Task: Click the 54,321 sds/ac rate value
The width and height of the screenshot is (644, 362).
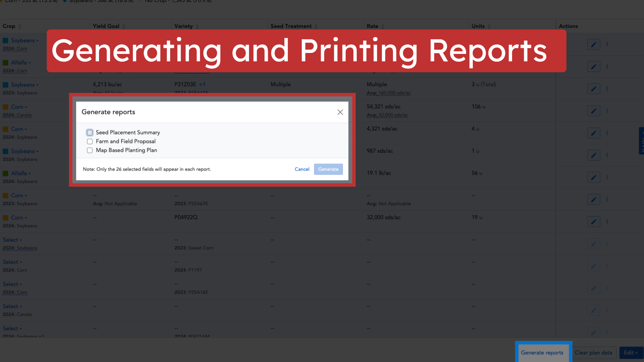Action: [383, 107]
